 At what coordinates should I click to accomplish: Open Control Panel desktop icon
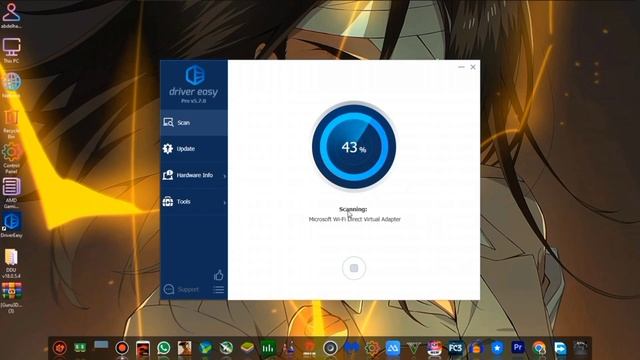click(x=11, y=159)
